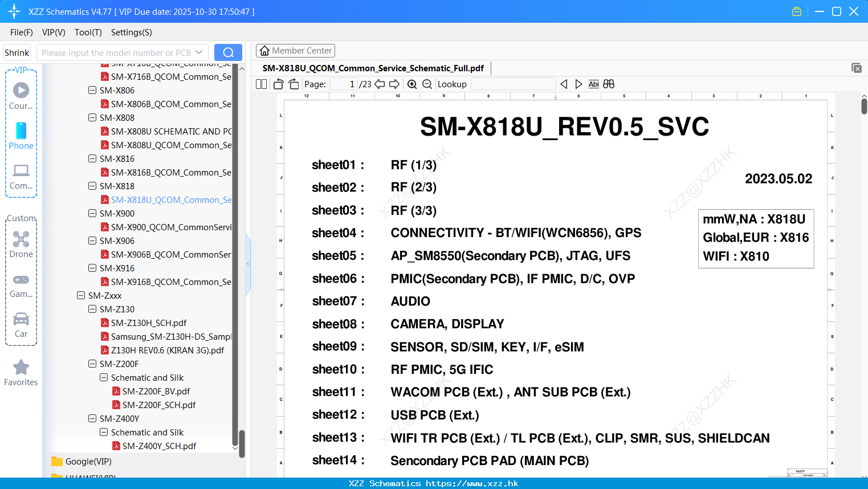Rotate page clockwise
This screenshot has width=868, height=489.
click(294, 84)
